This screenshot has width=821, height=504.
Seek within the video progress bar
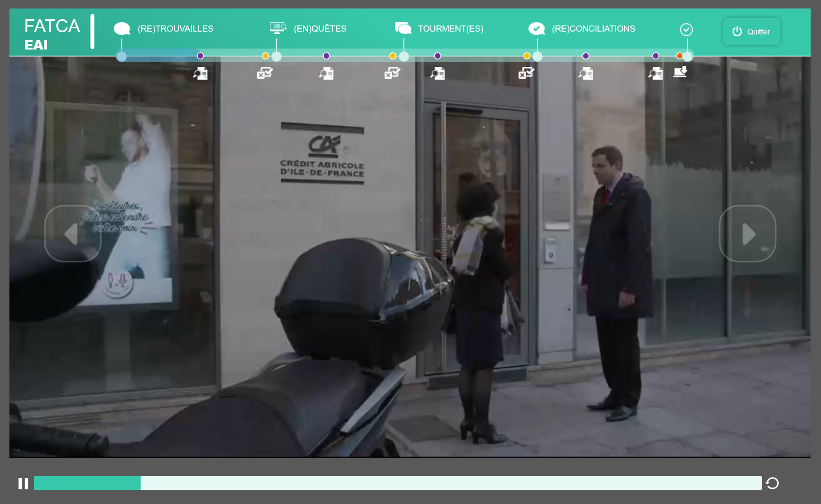(398, 483)
